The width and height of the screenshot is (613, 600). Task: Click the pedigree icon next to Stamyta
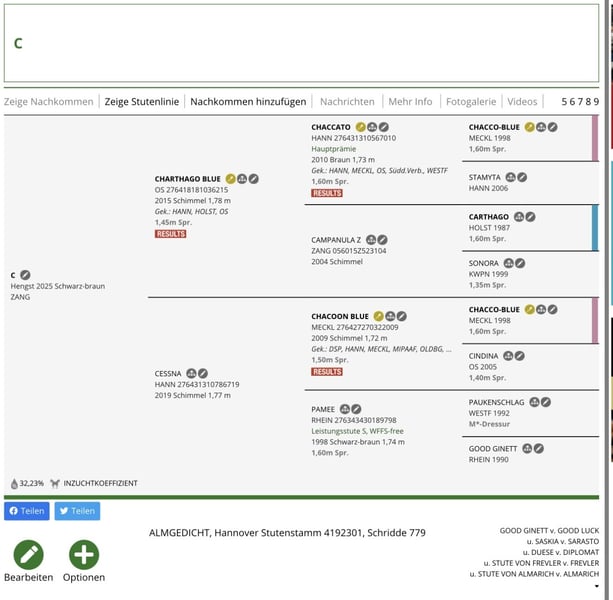(x=510, y=177)
